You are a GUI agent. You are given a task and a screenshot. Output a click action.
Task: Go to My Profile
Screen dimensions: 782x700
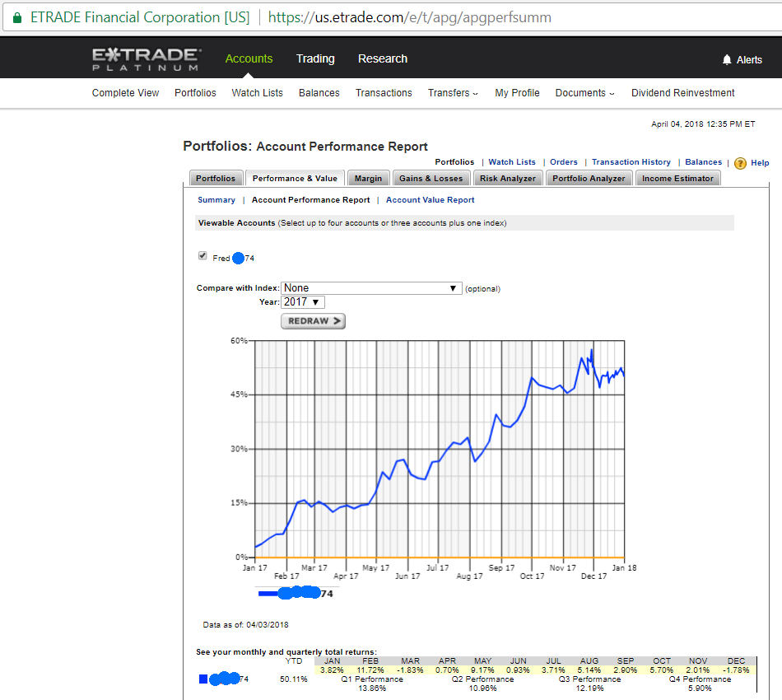[x=517, y=93]
